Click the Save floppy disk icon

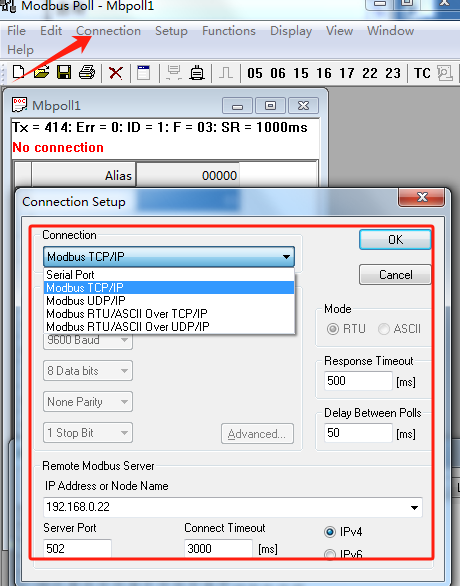(x=64, y=72)
